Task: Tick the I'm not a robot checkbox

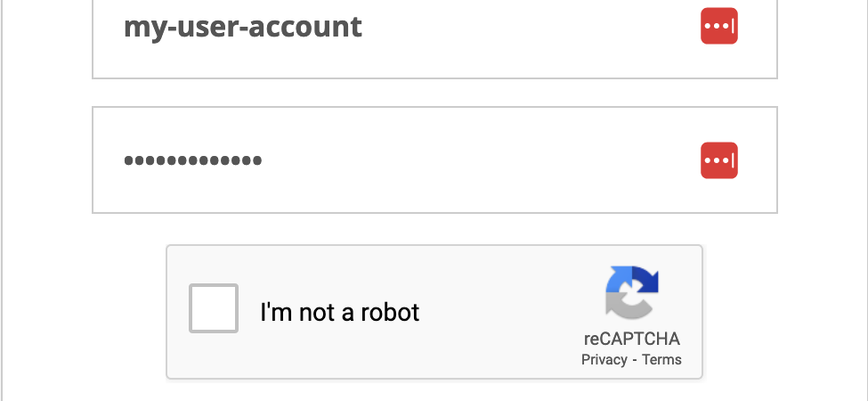Action: 214,308
